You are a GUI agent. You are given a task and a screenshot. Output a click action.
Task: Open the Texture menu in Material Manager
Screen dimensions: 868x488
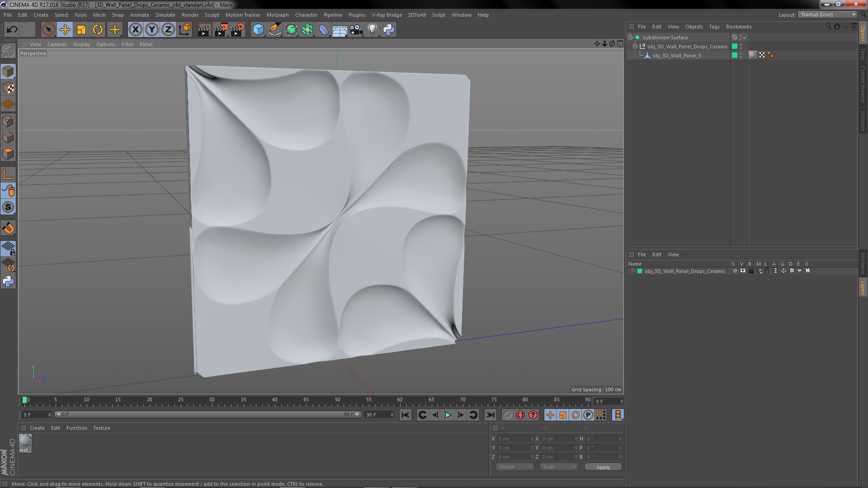pos(102,428)
